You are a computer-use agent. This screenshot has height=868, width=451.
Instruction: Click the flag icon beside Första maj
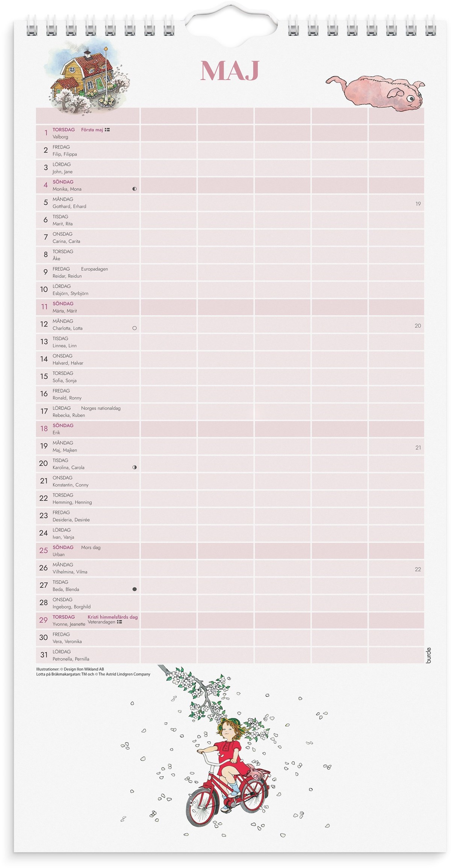click(x=107, y=130)
